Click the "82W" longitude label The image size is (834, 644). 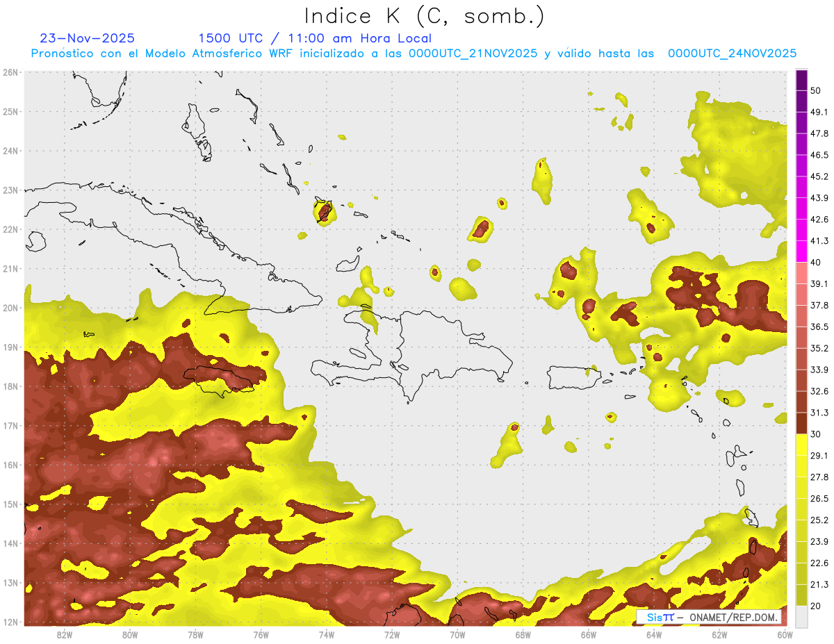click(65, 635)
